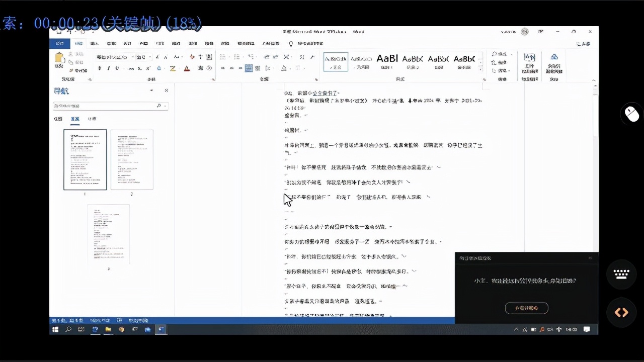Switch to the Insert ribbon tab

(x=94, y=44)
